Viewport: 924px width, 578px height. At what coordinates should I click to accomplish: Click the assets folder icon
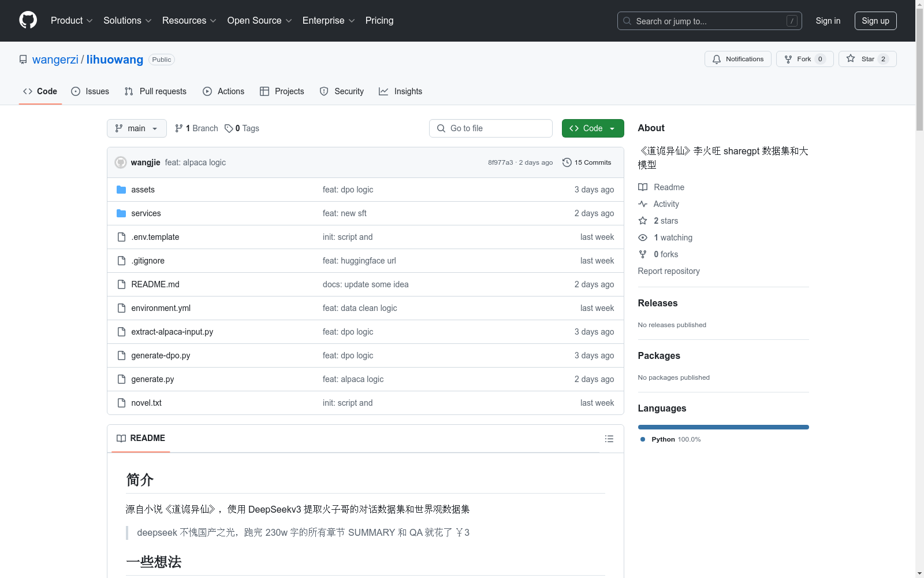(x=121, y=190)
